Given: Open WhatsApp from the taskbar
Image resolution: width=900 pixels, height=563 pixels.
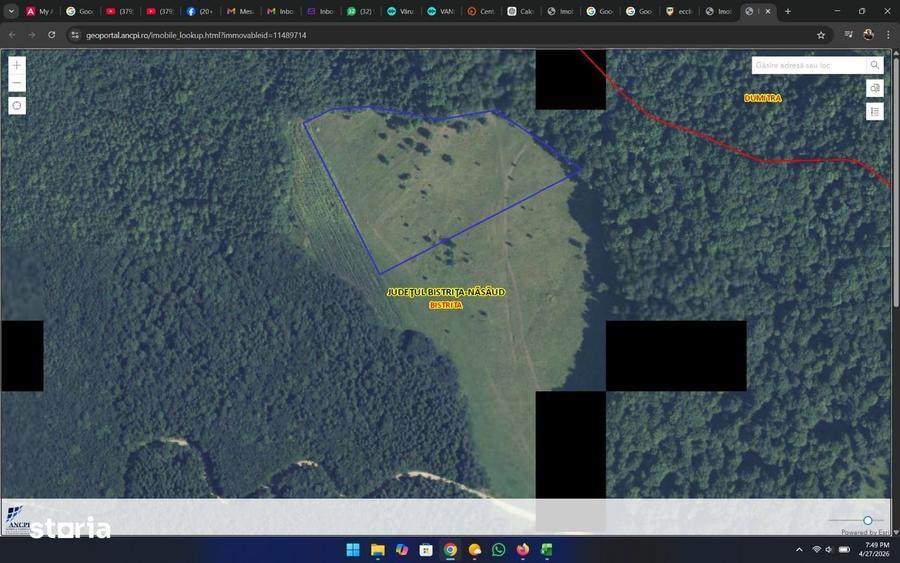Looking at the screenshot, I should pyautogui.click(x=499, y=550).
